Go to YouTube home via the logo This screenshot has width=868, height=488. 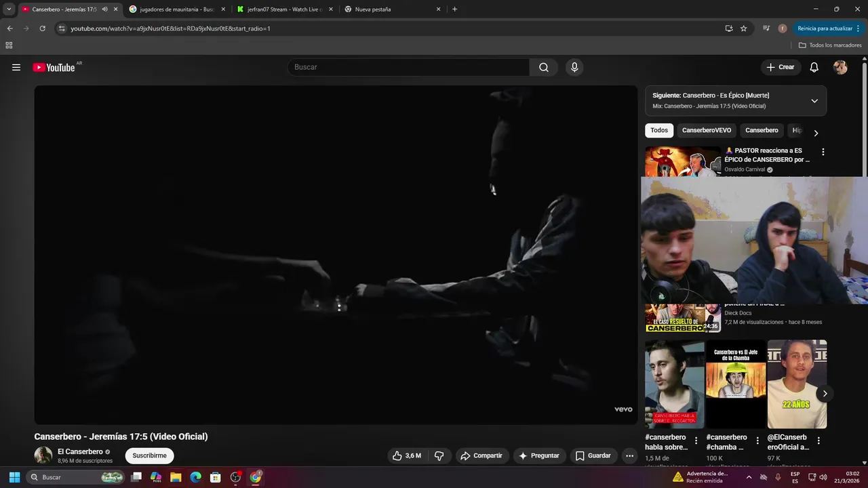click(54, 67)
